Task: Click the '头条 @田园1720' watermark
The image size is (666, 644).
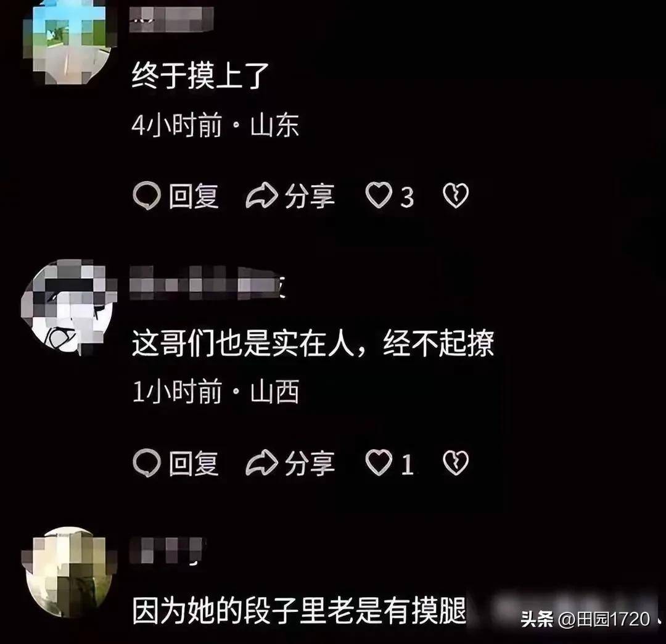Action: 585,619
